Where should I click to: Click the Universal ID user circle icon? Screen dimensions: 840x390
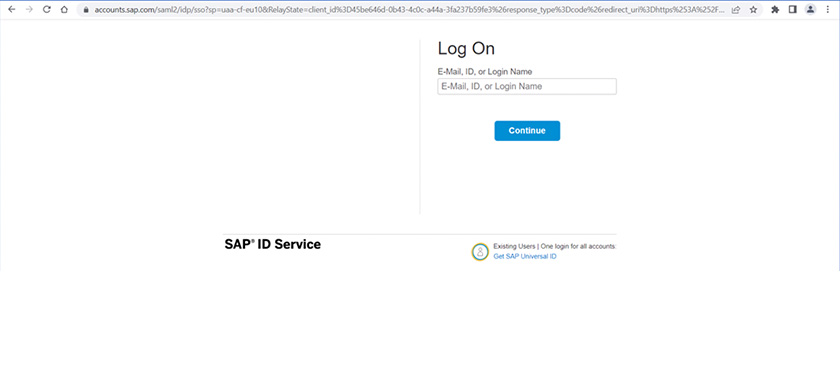(x=480, y=251)
